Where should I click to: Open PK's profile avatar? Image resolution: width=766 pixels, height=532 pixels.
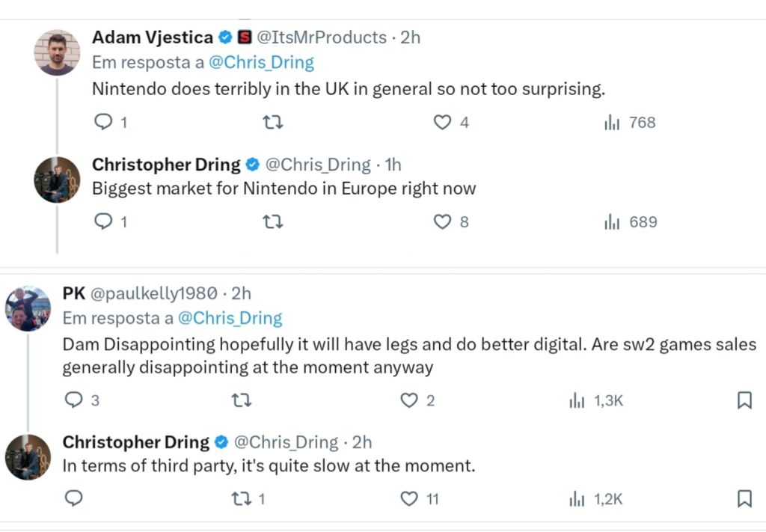28,308
